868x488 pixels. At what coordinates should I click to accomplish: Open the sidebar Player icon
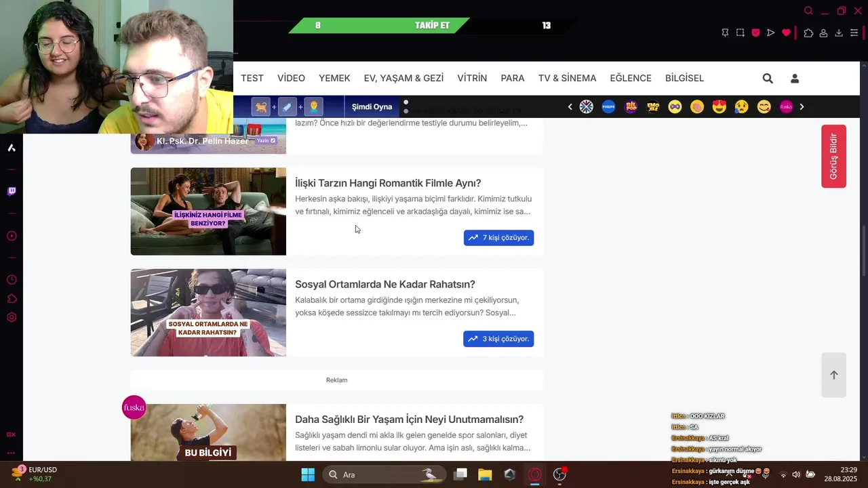tap(12, 236)
